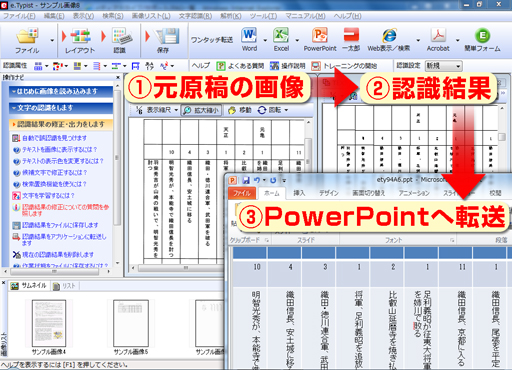Close the 操作ナビ panel

(118, 77)
